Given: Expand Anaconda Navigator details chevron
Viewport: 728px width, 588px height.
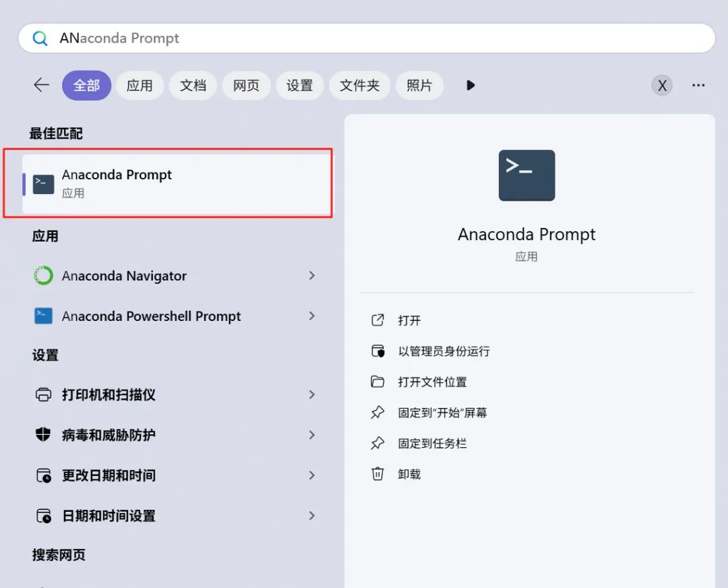Looking at the screenshot, I should 311,275.
